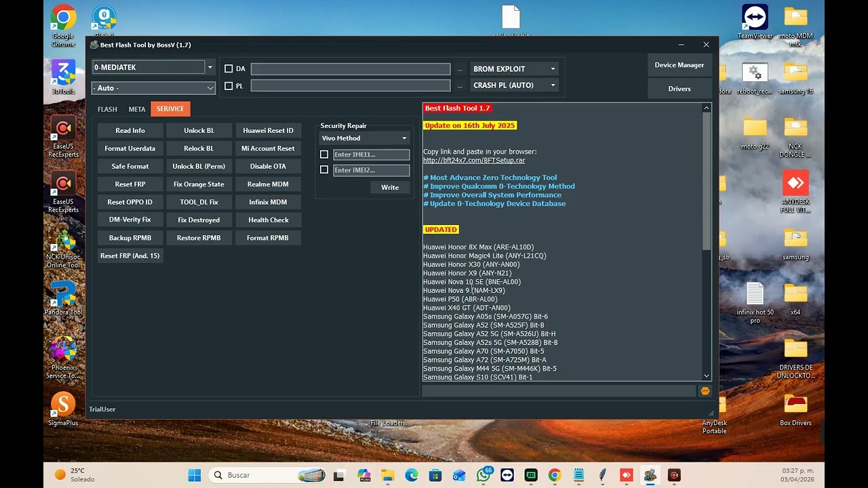868x488 pixels.
Task: Select the SERVICE tab
Action: point(170,109)
